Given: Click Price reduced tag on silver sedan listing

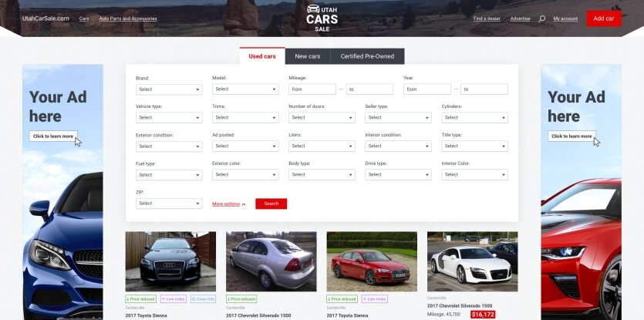Looking at the screenshot, I should coord(241,299).
